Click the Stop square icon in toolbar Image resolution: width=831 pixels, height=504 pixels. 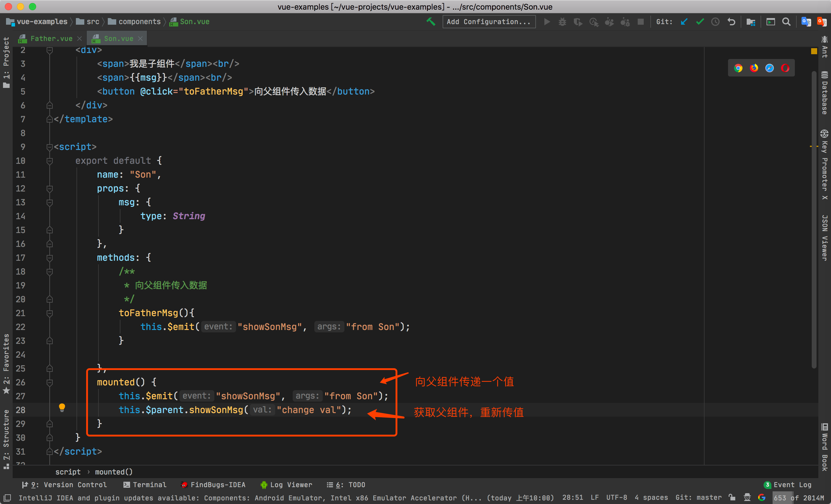click(640, 22)
